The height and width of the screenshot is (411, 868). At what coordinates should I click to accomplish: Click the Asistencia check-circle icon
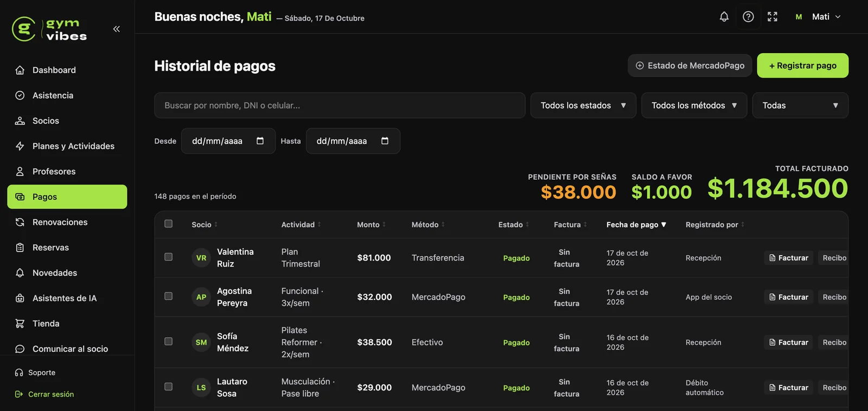(20, 96)
